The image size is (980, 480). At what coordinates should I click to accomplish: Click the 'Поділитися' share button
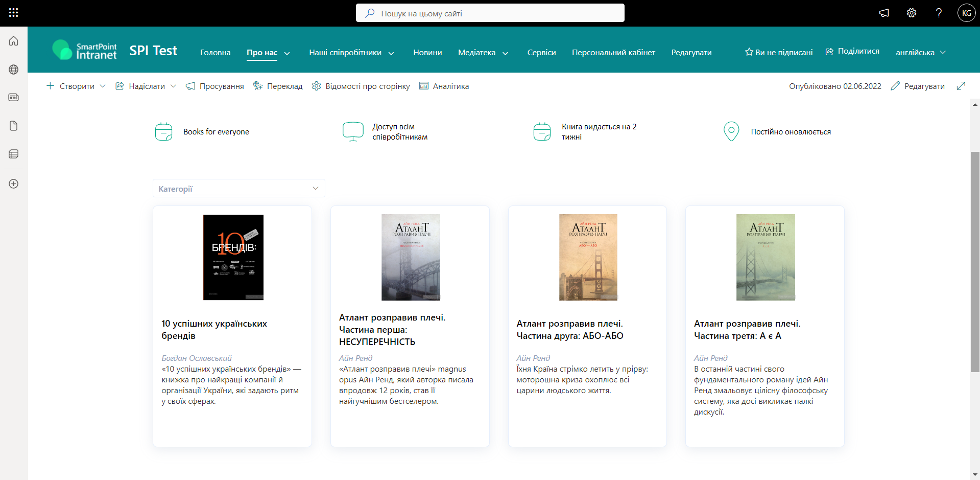(852, 51)
